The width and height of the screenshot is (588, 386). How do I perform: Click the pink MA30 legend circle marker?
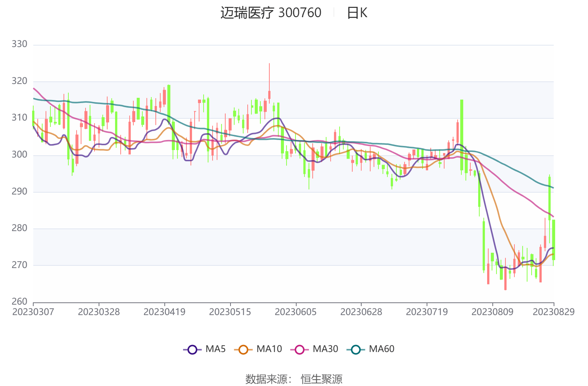299,350
